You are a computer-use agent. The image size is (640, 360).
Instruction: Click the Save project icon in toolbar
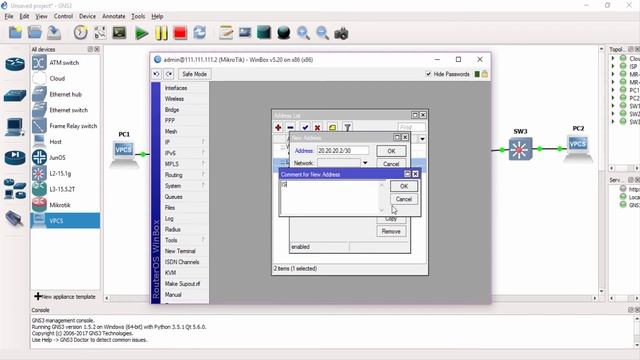tap(54, 33)
